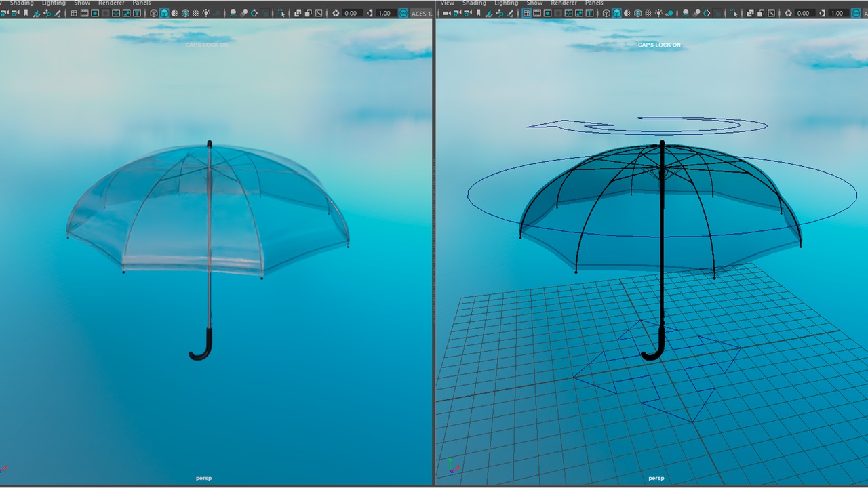This screenshot has width=868, height=488.
Task: Toggle isolate select in left panel
Action: (x=281, y=13)
